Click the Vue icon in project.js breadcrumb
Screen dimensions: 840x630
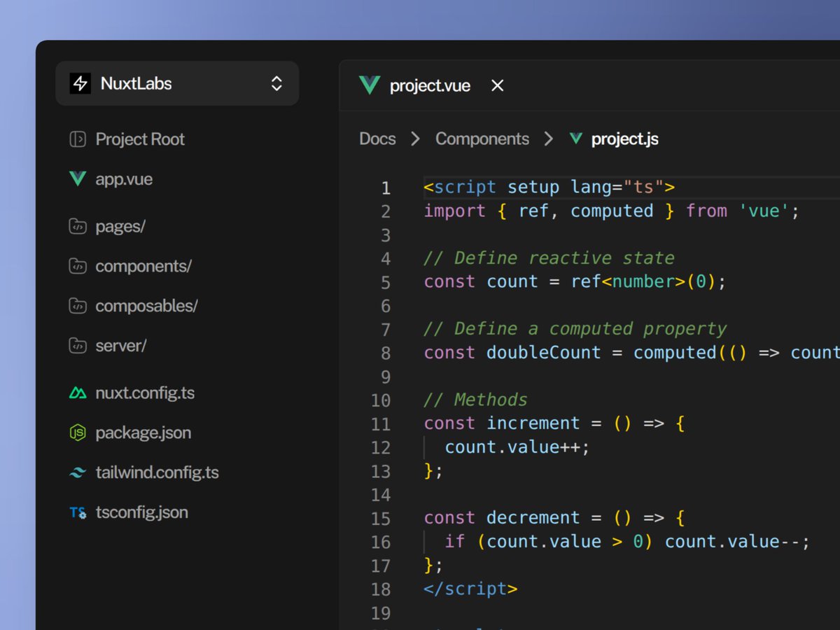576,139
